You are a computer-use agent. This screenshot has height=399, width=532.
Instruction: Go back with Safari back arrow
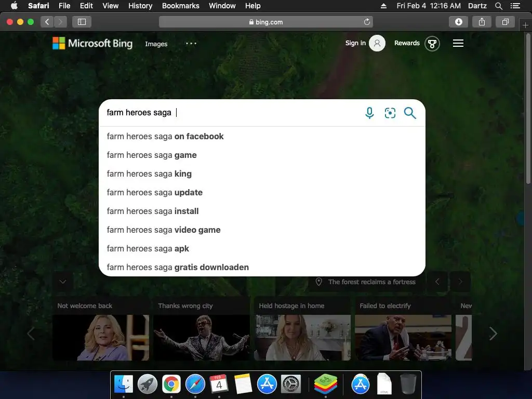click(x=47, y=22)
